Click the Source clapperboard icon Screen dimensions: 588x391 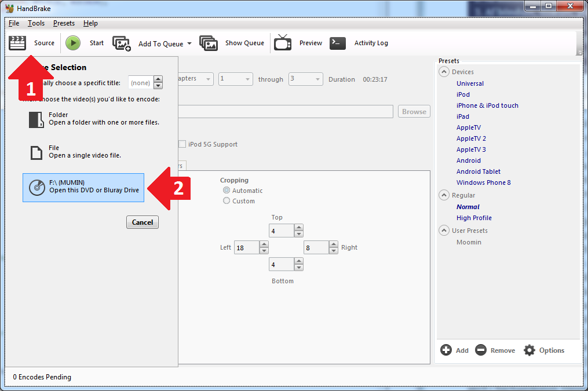tap(17, 43)
